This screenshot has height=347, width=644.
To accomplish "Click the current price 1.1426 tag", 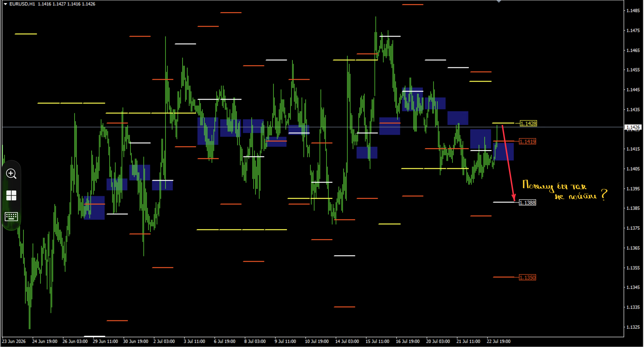I will click(633, 127).
